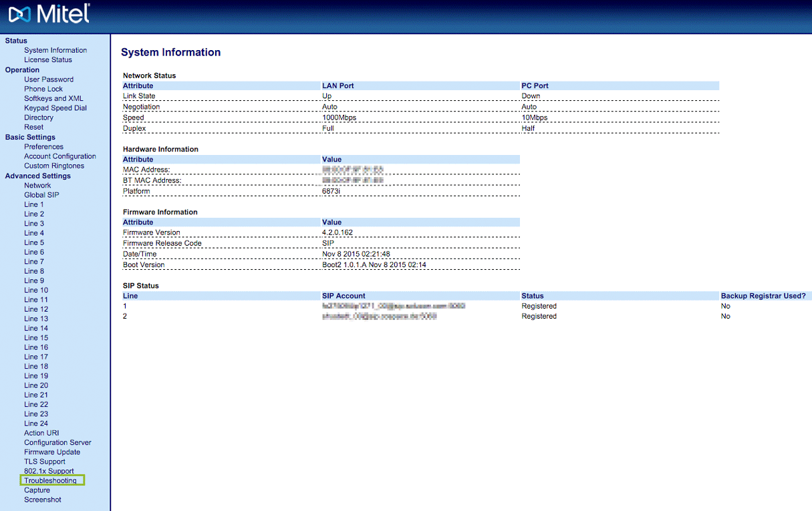Open Global SIP settings

point(41,195)
